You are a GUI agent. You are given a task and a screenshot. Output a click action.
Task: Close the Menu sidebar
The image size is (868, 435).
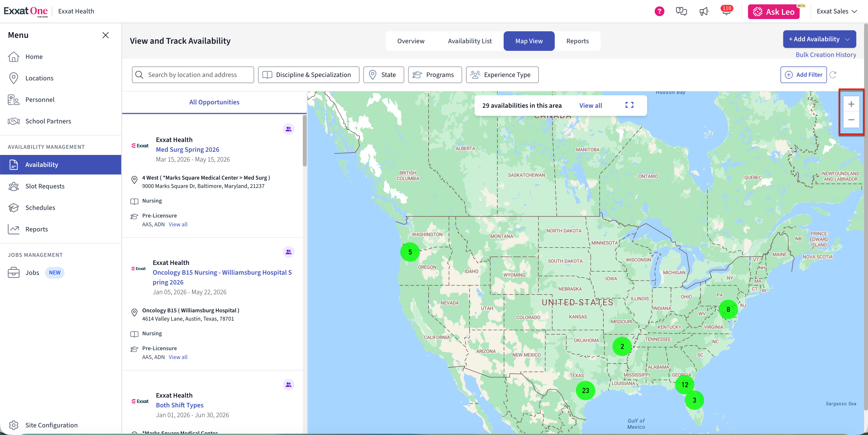[106, 35]
